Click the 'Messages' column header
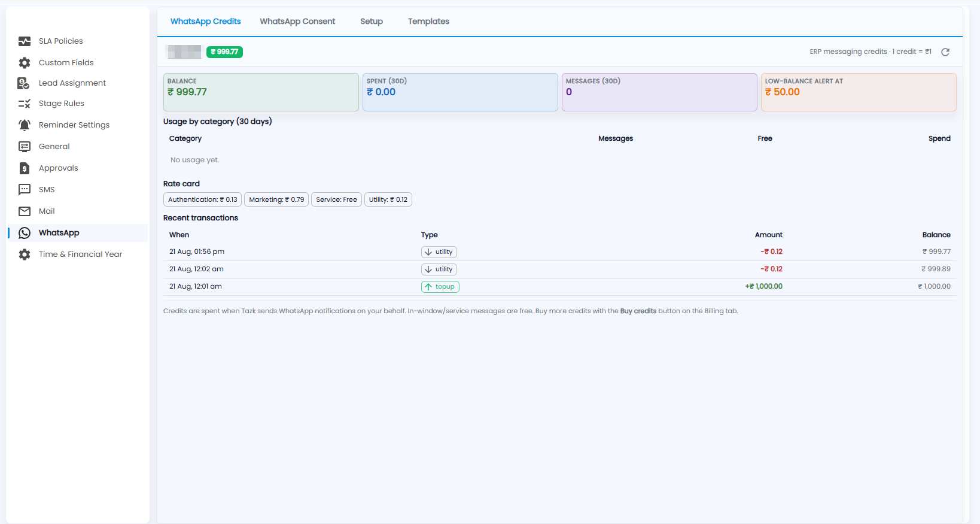 tap(616, 139)
